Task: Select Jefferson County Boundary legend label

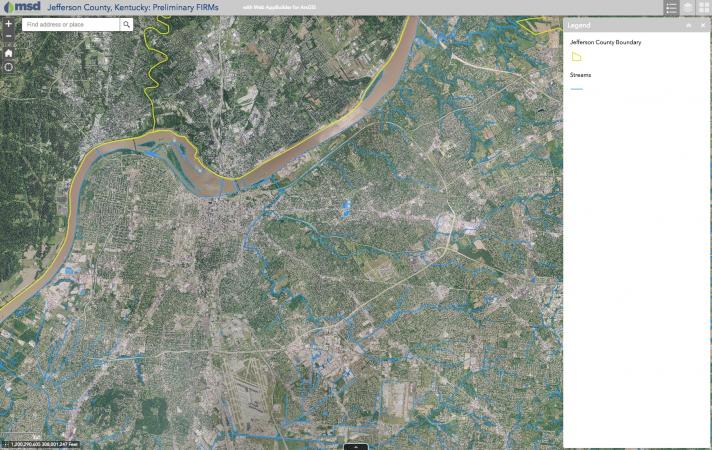Action: tap(605, 43)
